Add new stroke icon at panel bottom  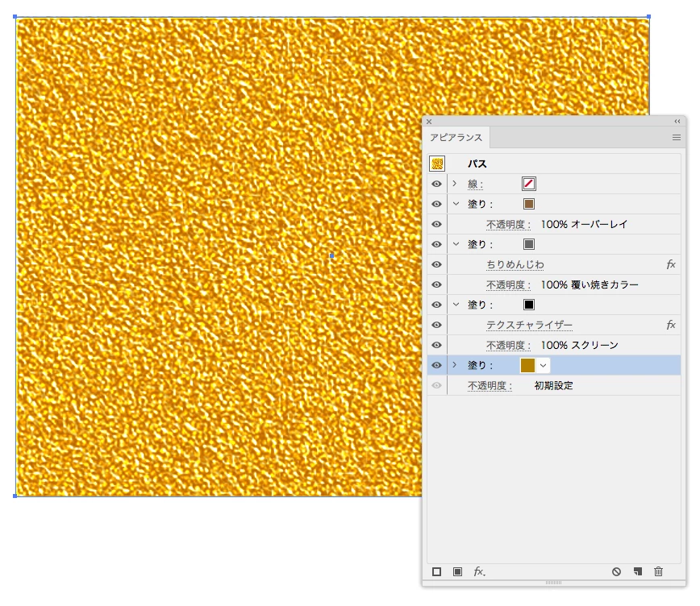436,571
